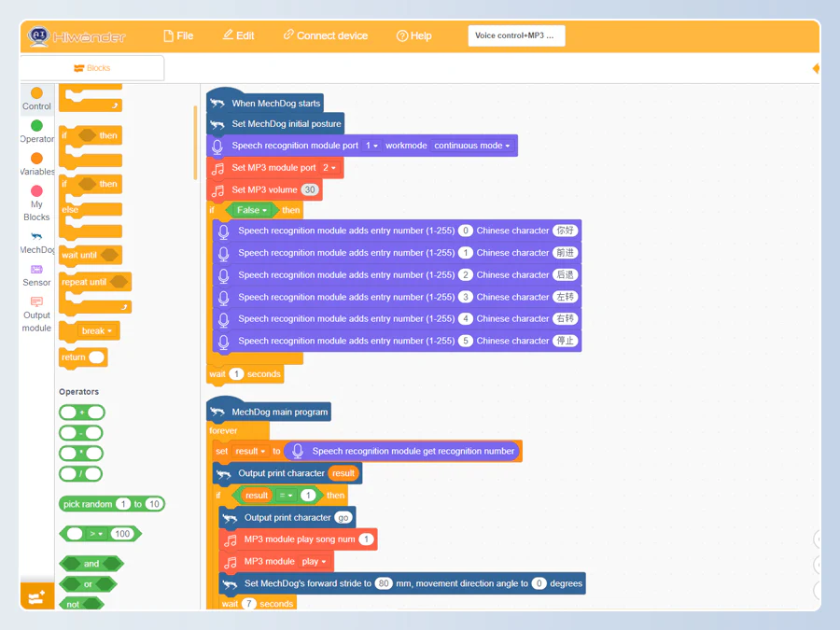Screen dimensions: 840x630
Task: Open the Help menu
Action: click(413, 36)
